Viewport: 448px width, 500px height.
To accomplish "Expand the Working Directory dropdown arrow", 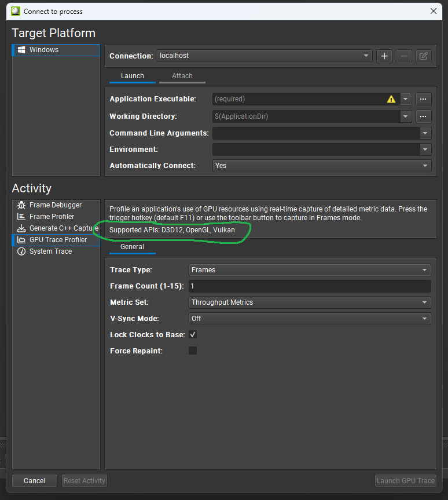I will coord(406,116).
